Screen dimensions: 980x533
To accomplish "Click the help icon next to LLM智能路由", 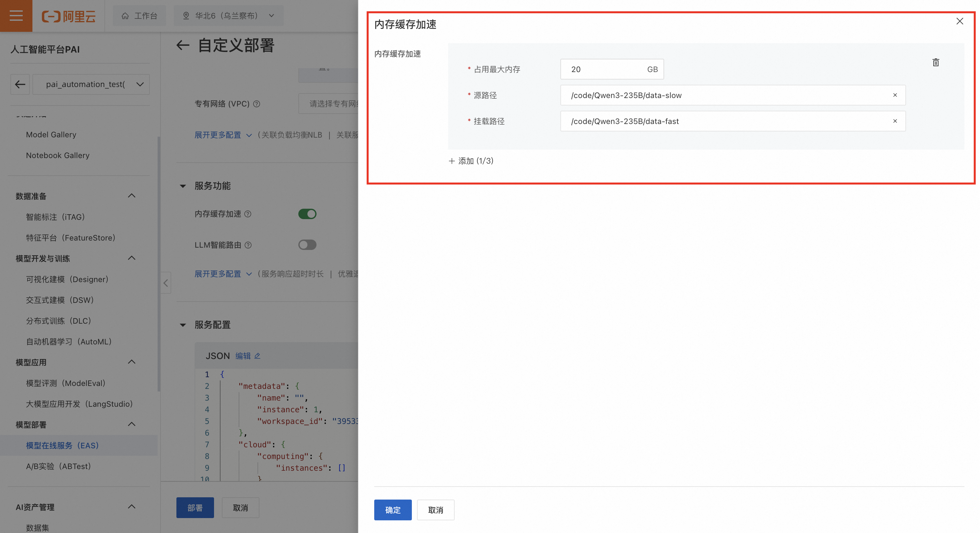I will (x=248, y=245).
